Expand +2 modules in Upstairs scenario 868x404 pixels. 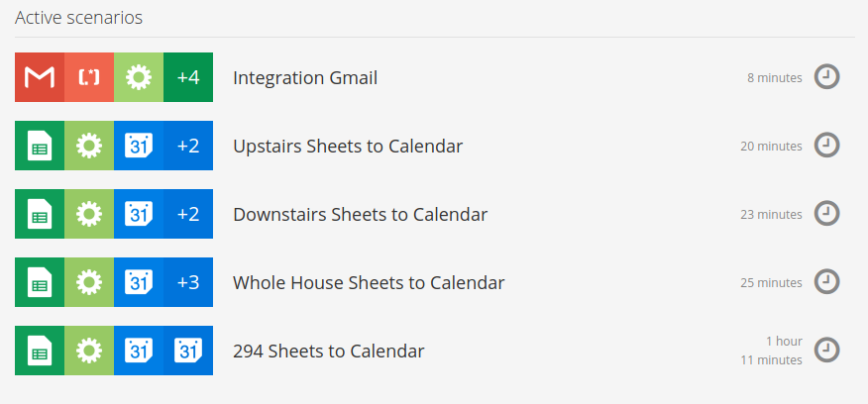(188, 146)
